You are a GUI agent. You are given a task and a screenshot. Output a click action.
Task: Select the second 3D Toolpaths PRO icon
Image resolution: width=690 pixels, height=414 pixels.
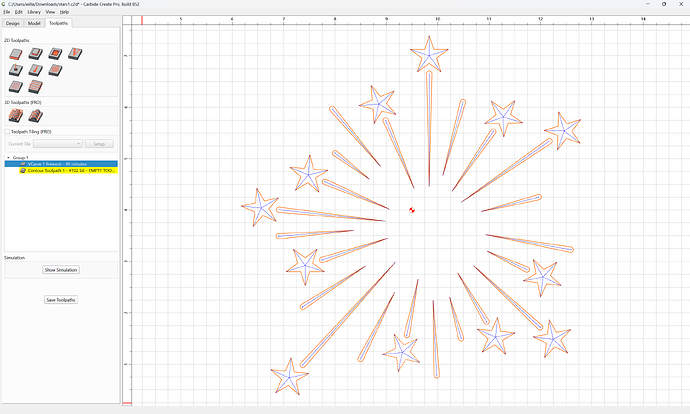(x=36, y=116)
